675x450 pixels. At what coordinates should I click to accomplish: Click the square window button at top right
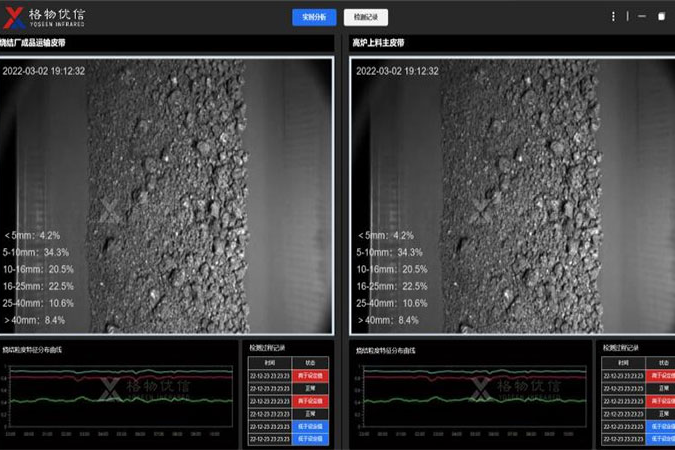(x=661, y=17)
